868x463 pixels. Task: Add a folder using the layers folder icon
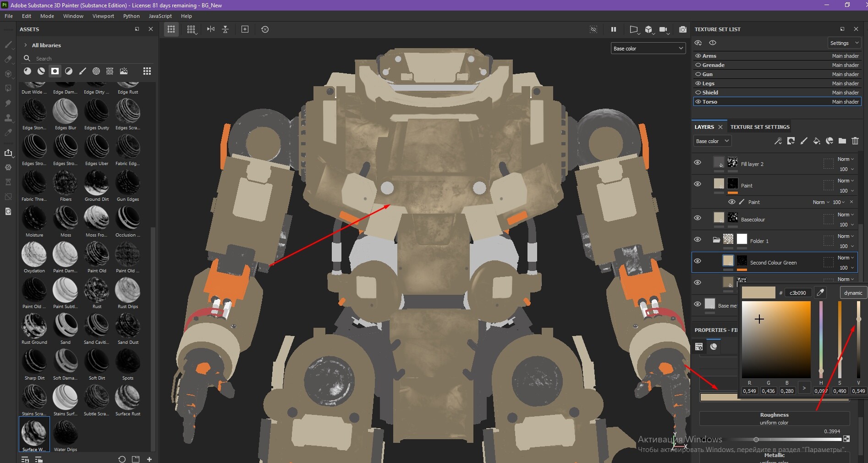(x=842, y=141)
